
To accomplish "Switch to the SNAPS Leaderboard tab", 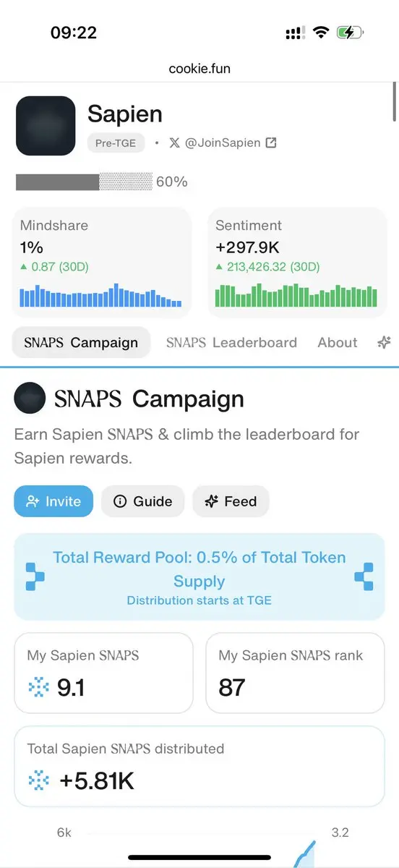I will click(x=231, y=343).
